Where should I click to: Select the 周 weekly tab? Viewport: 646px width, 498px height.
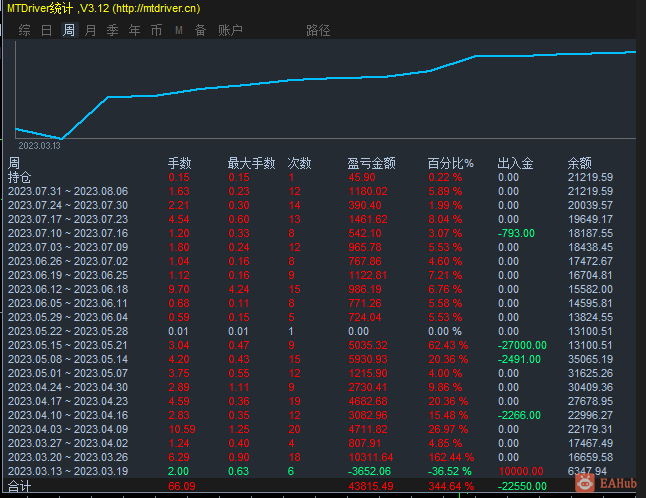click(x=69, y=30)
